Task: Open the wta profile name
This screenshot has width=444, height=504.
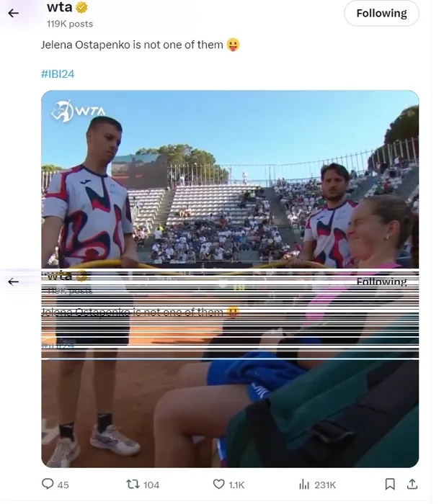Action: click(60, 7)
